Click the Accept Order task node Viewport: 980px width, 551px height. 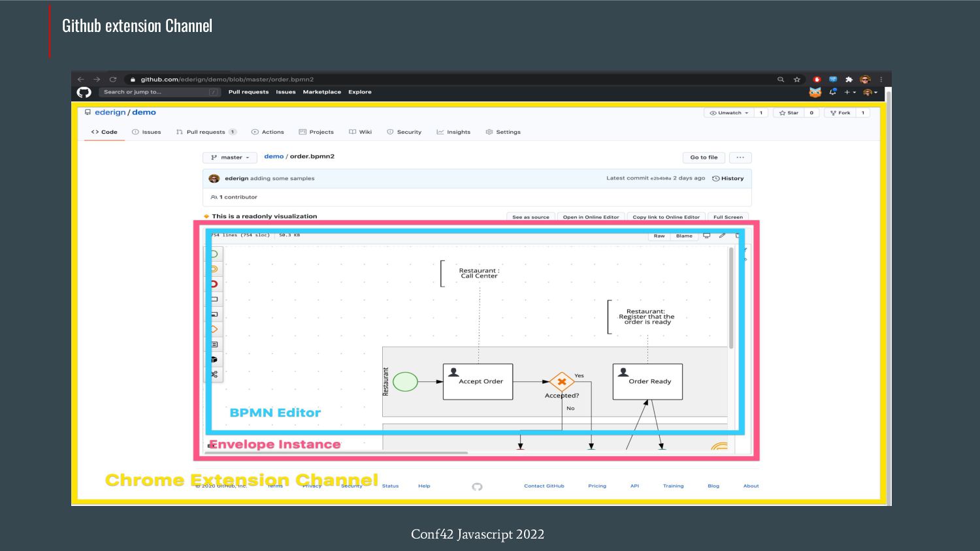[x=478, y=381]
